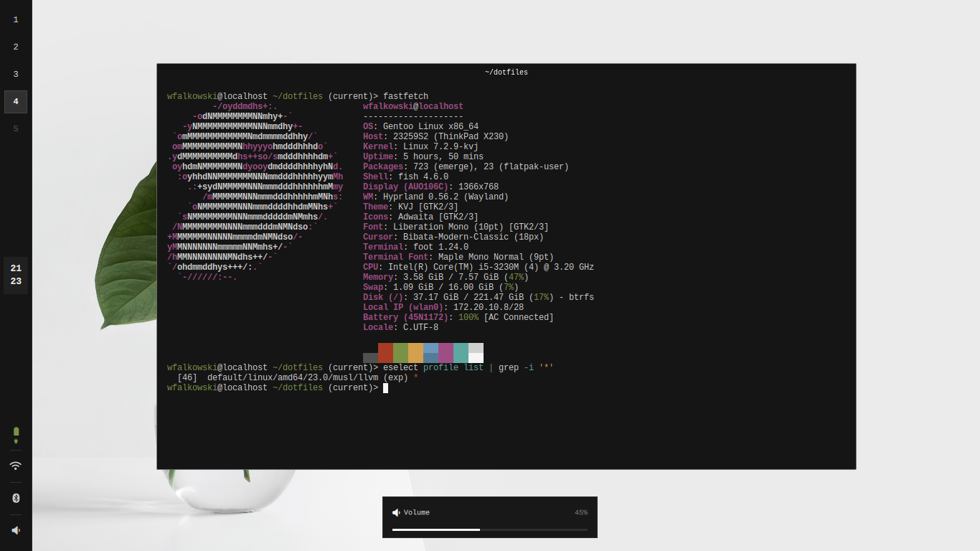Click the "Packages: 723 (emerge)" line
Viewport: 980px width, 551px height.
466,166
